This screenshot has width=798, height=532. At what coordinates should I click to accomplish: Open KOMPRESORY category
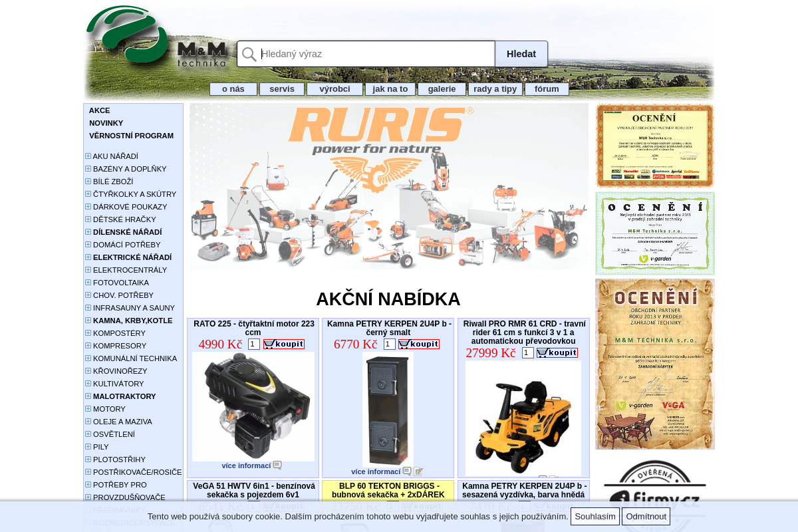[120, 346]
